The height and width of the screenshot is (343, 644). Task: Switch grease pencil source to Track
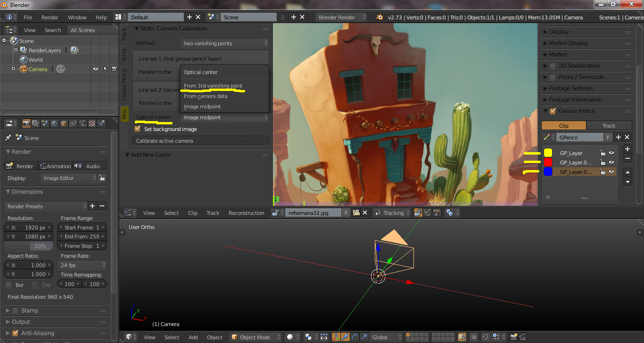click(609, 126)
